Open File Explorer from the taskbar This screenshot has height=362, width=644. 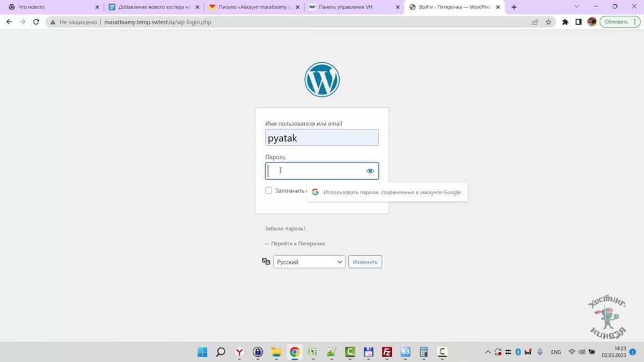click(x=276, y=352)
